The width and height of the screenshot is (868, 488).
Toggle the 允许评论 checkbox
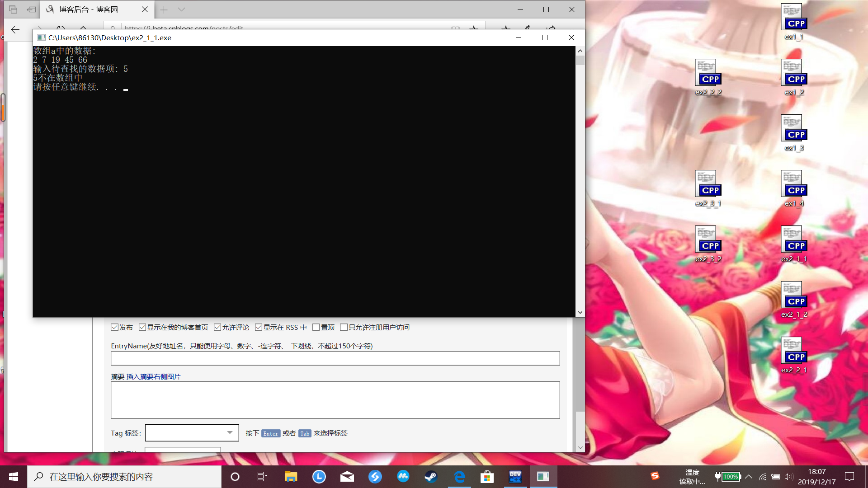(x=217, y=327)
